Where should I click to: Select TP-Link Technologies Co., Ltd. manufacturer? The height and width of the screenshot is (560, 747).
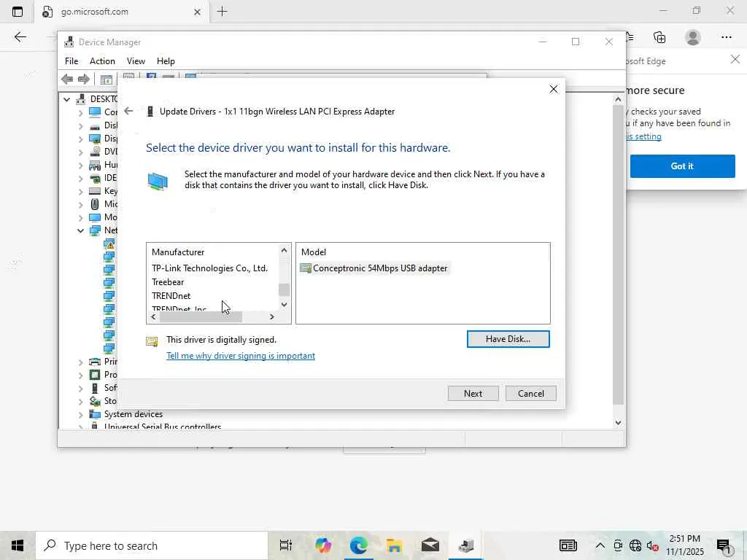(209, 268)
